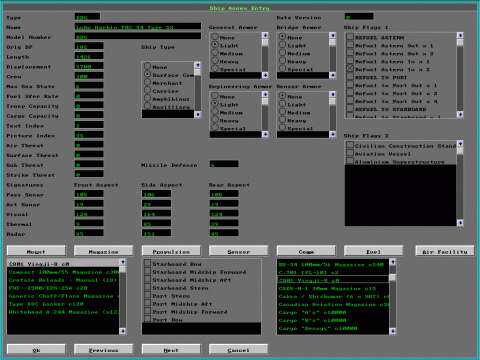The width and height of the screenshot is (480, 360).
Task: Click Sensor Armor list up arrow
Action: pyautogui.click(x=332, y=95)
